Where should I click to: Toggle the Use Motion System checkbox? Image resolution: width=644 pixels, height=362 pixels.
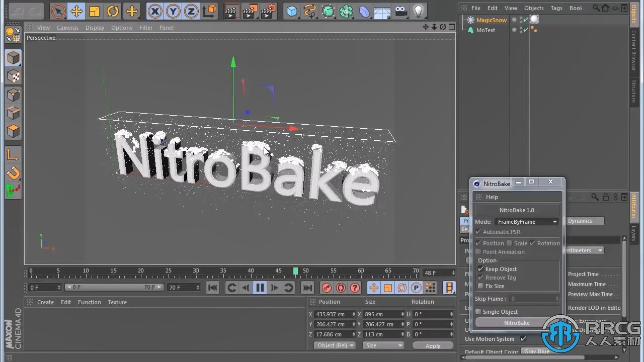pos(524,339)
